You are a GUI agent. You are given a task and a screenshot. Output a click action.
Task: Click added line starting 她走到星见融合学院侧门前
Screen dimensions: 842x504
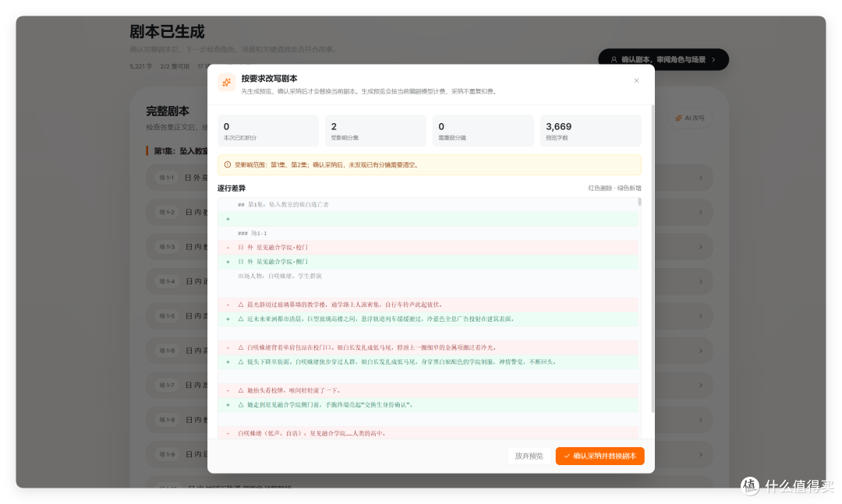click(428, 405)
